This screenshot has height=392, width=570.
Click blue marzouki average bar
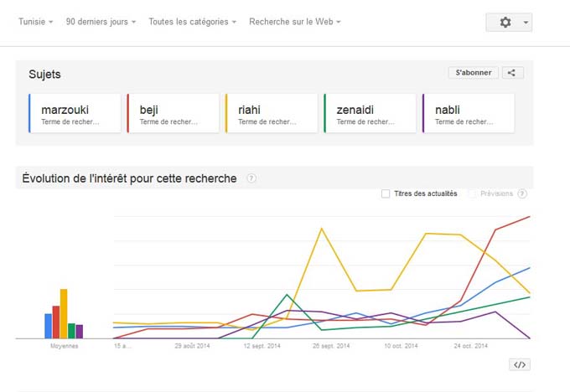pyautogui.click(x=49, y=326)
